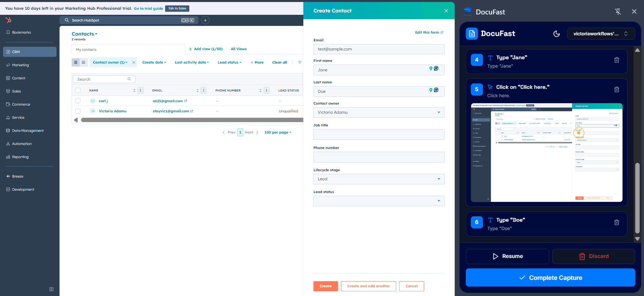Viewport: 644px width, 296px height.
Task: Close the Create Contact panel
Action: (446, 11)
